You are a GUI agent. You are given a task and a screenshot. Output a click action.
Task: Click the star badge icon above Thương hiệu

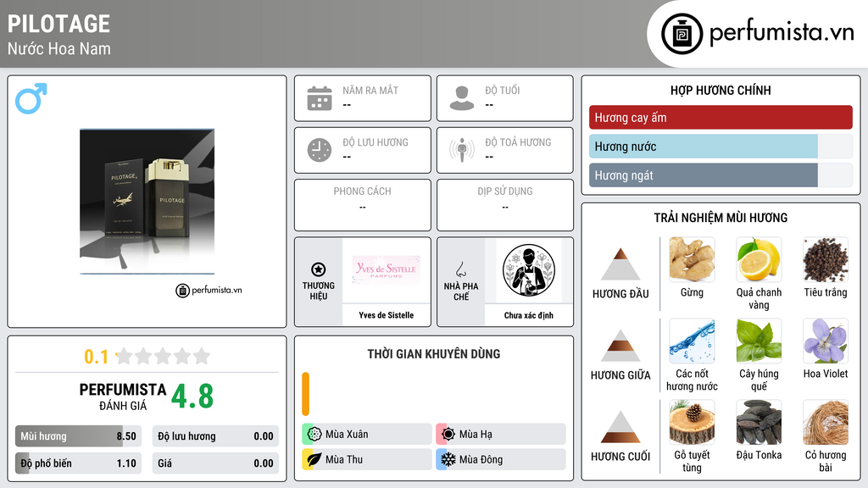(319, 269)
